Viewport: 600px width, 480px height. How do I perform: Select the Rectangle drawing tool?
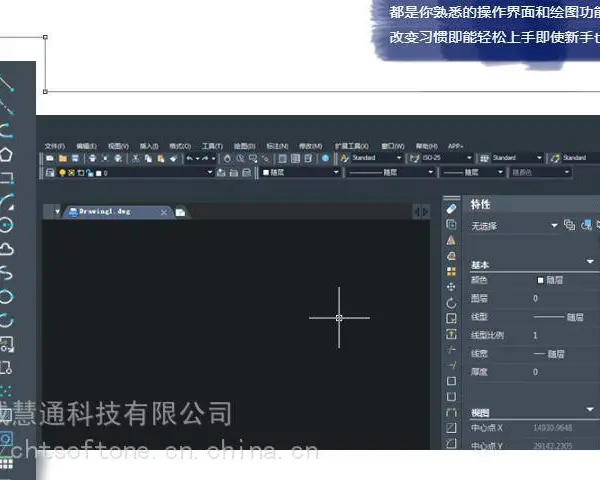(6, 178)
